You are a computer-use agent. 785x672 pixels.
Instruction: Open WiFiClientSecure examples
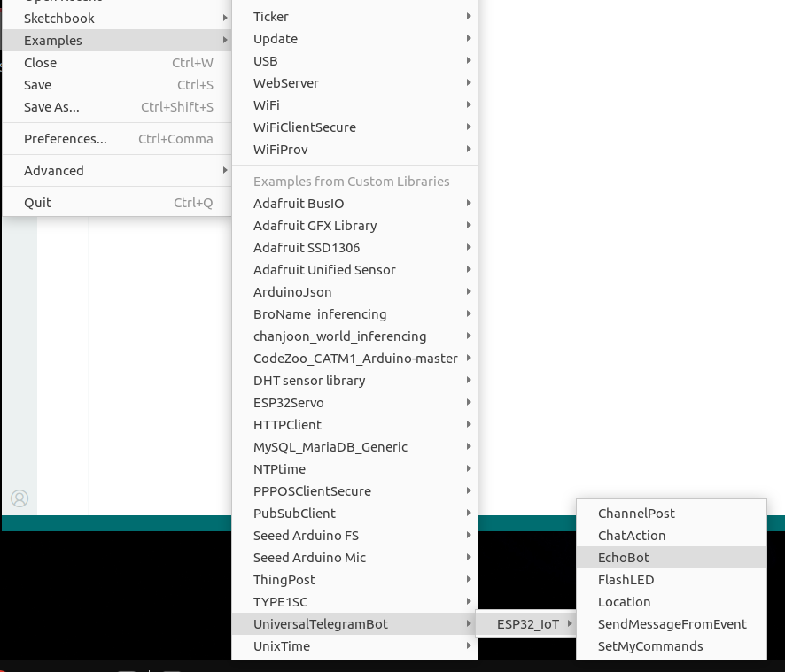355,127
